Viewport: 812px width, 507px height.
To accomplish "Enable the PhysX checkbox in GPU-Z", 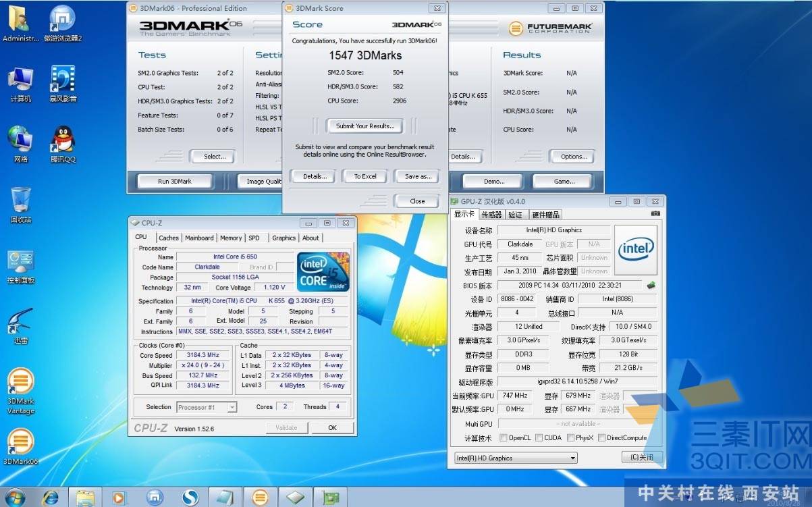I will (571, 437).
